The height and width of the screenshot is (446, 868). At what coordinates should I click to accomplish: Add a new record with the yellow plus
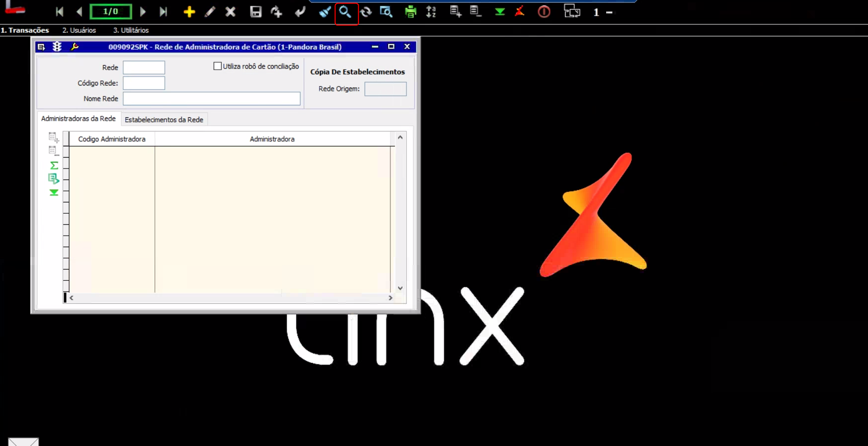click(x=189, y=11)
